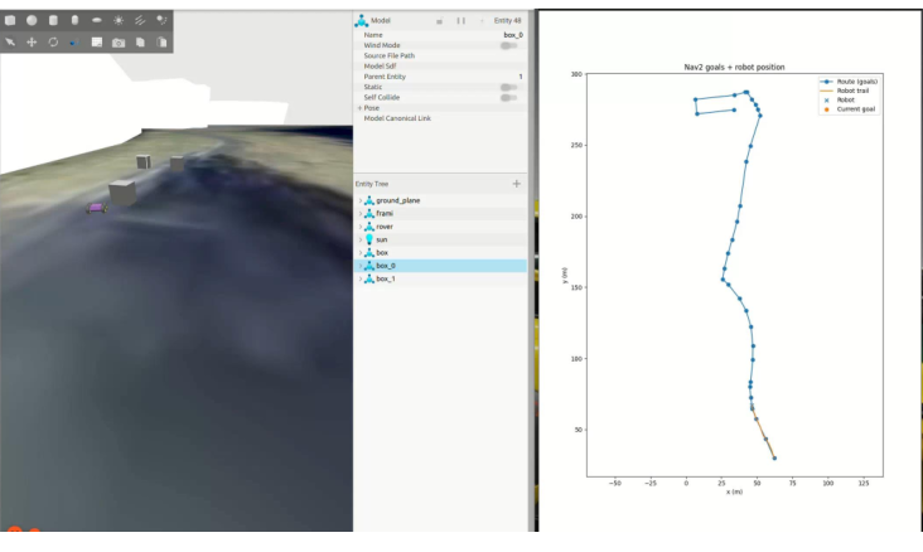Add a point light with the sun icon
The height and width of the screenshot is (552, 923).
pyautogui.click(x=118, y=20)
